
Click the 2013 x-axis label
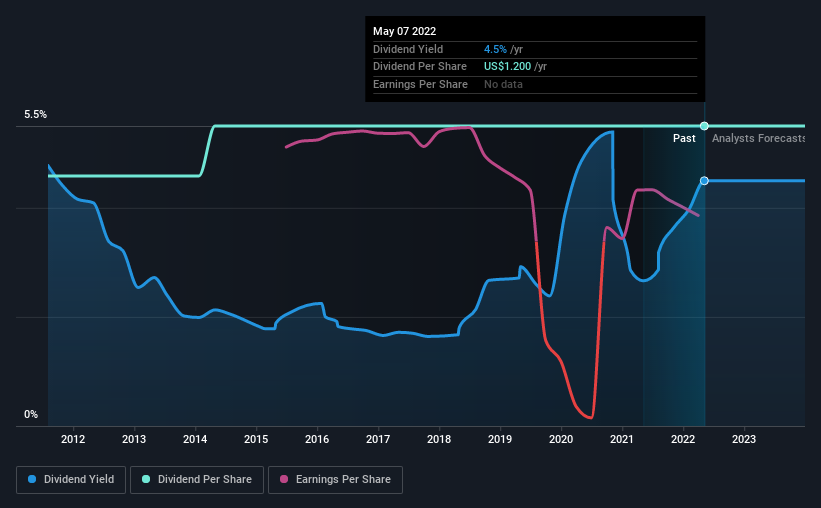tap(134, 439)
